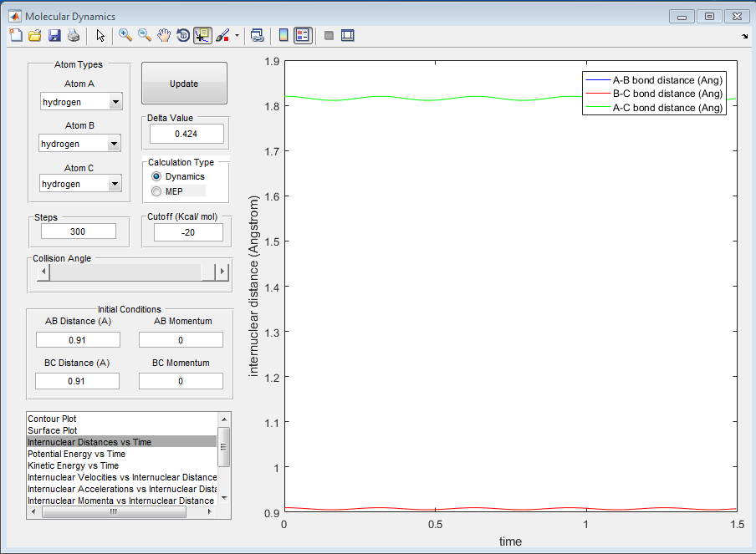This screenshot has width=756, height=554.
Task: Select Contour Plot in plot list
Action: click(53, 419)
